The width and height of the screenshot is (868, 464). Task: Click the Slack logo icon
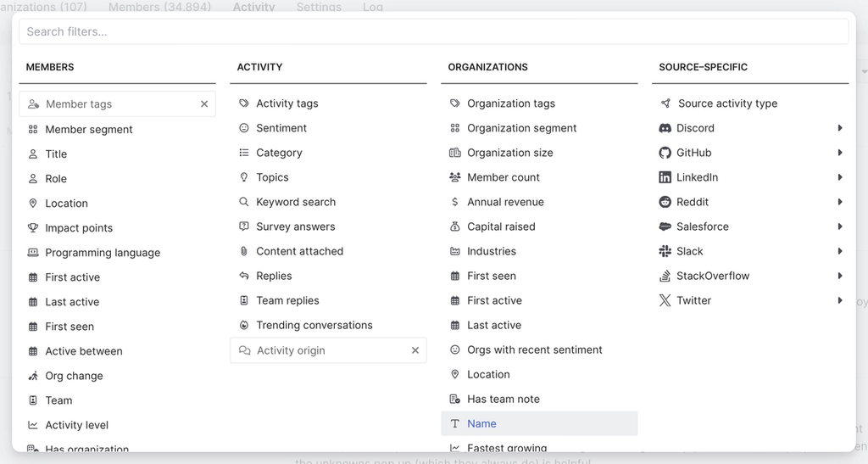tap(665, 251)
